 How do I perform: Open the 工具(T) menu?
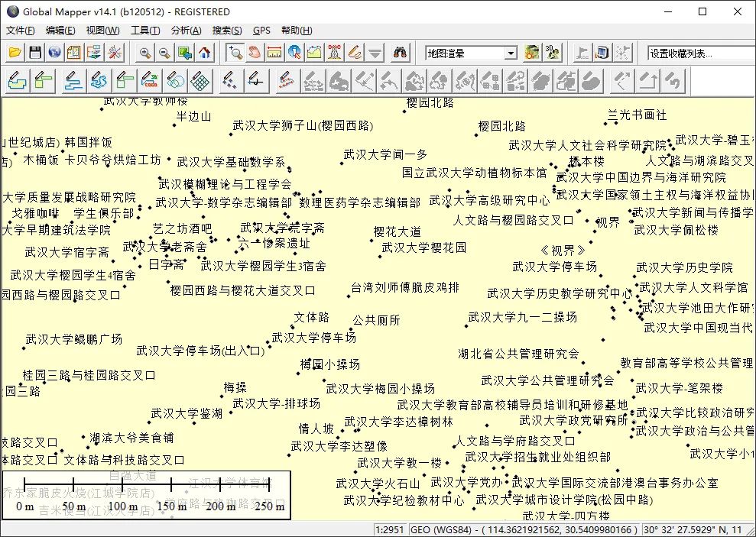click(145, 31)
